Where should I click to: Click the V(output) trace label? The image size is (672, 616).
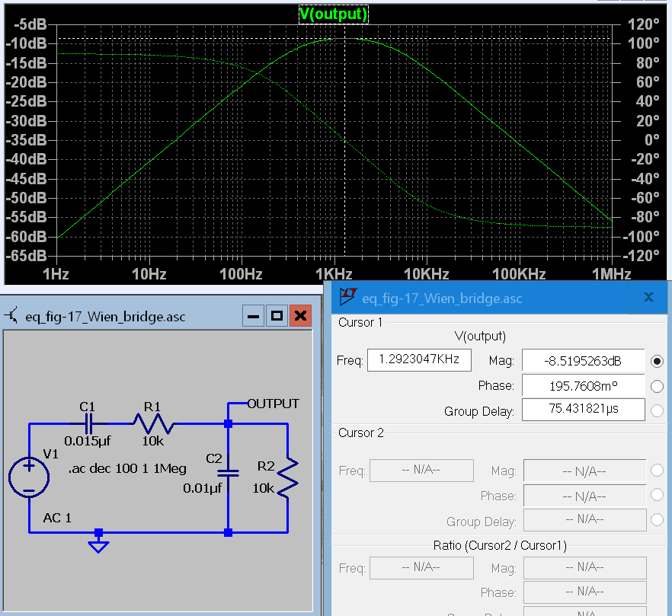point(334,14)
